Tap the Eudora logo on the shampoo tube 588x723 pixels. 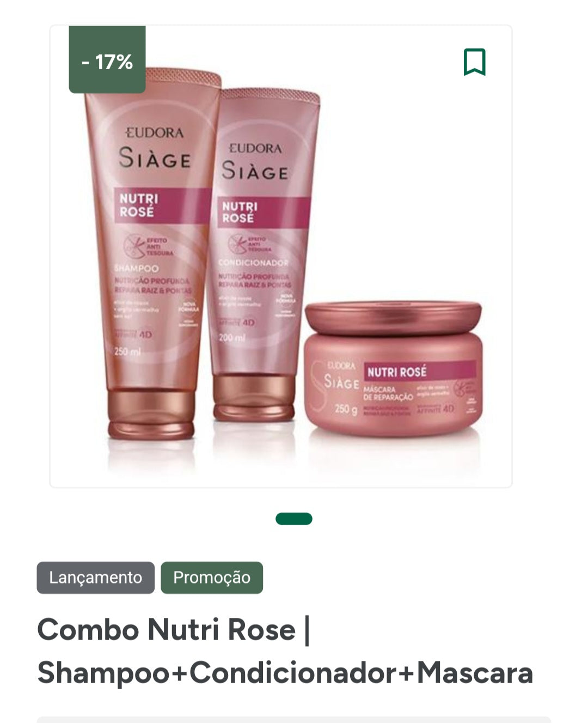click(155, 133)
